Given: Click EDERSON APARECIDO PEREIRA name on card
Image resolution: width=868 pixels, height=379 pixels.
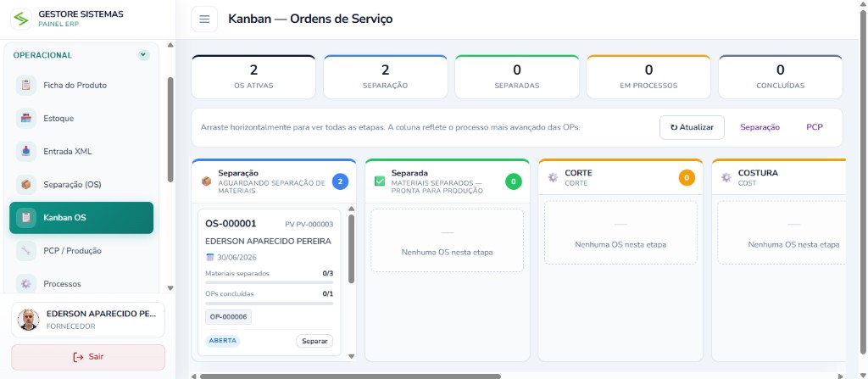Looking at the screenshot, I should [268, 241].
